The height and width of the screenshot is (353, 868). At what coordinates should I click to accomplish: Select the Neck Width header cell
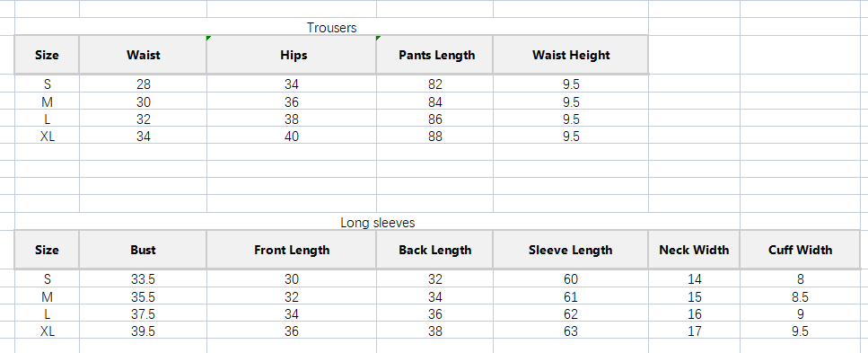694,250
